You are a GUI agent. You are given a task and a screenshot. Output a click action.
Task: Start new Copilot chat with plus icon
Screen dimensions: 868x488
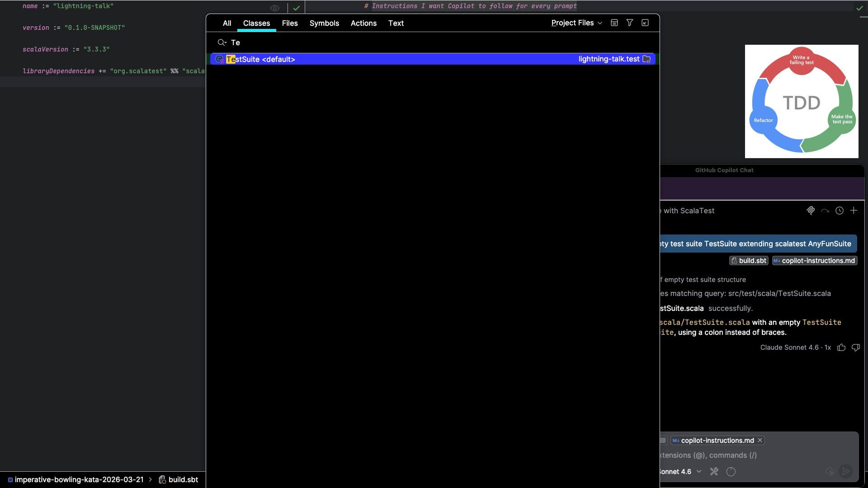[854, 211]
